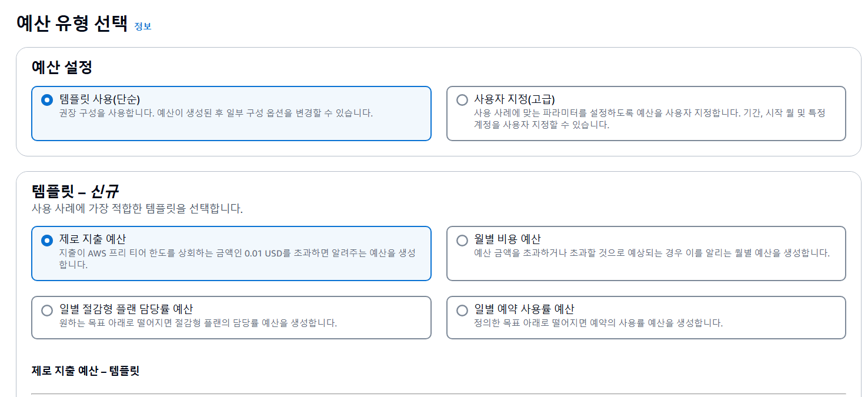Click the description starting with 권장 구성을 사용합니다
The width and height of the screenshot is (868, 397).
pyautogui.click(x=216, y=113)
